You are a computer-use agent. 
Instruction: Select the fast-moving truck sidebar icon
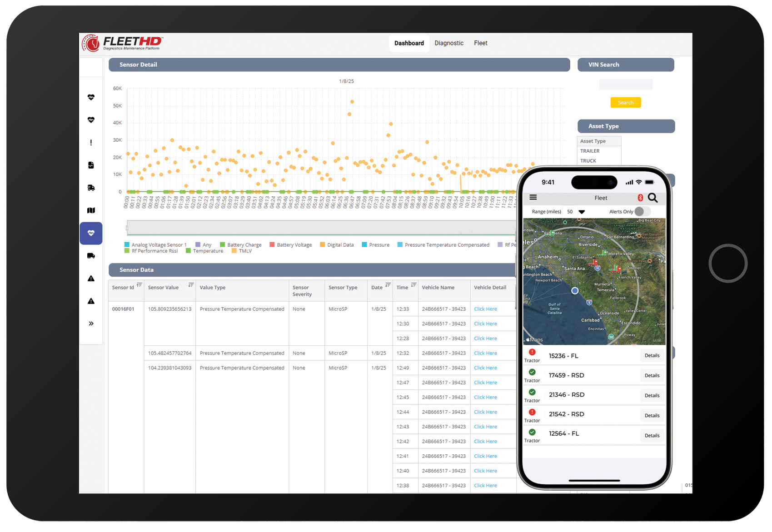click(91, 188)
